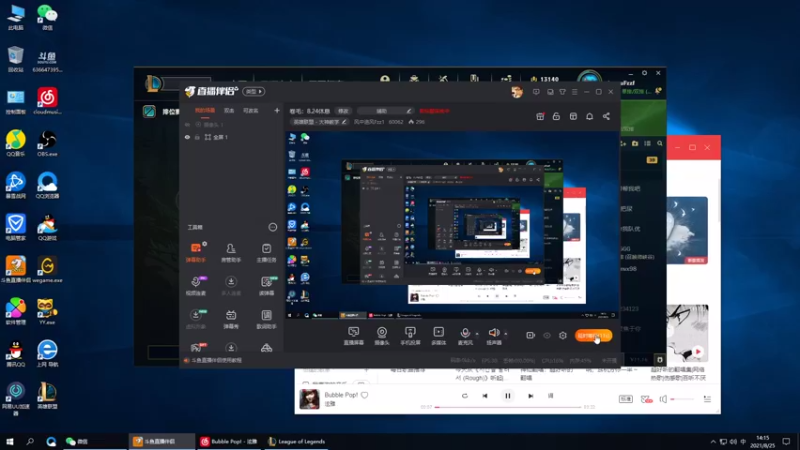Switch to the 双击 scene tab
Viewport: 800px width, 450px height.
(229, 111)
